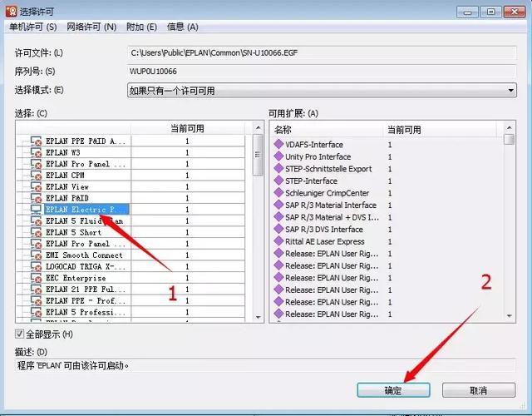
Task: Select Unity Pro Interface extension
Action: tap(318, 156)
